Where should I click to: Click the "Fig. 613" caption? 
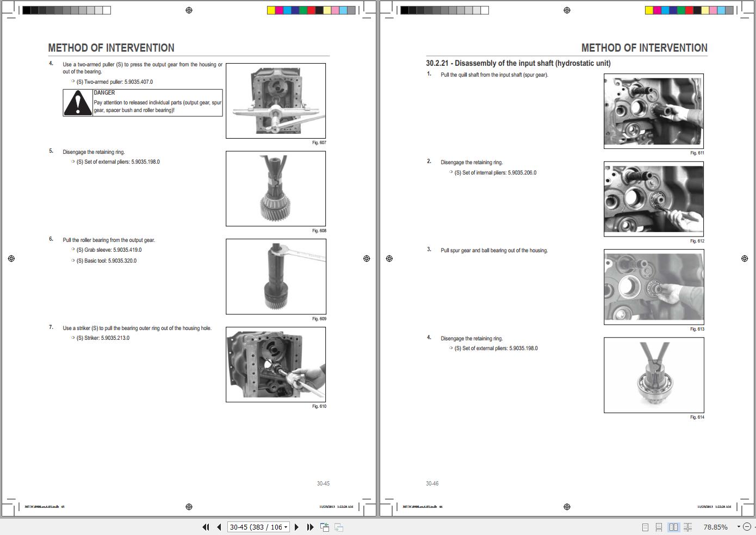[x=697, y=329]
